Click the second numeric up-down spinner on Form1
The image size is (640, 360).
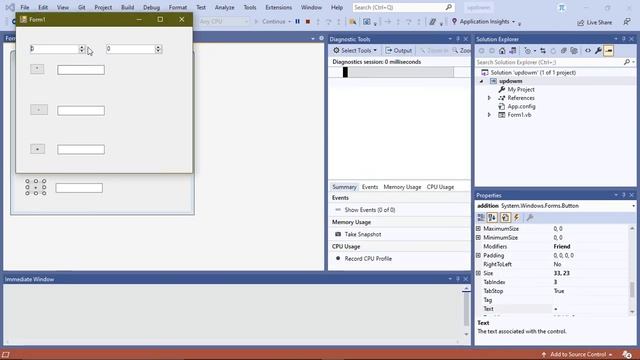[158, 49]
